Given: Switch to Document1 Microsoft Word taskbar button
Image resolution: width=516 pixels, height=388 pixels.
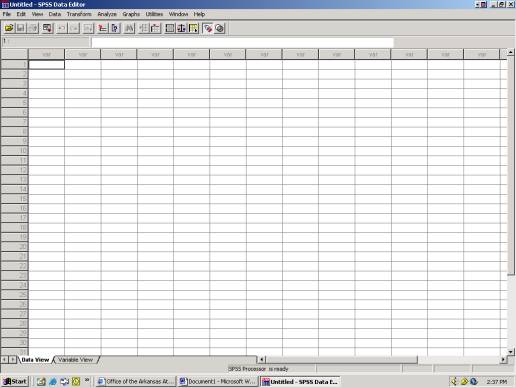Looking at the screenshot, I should coord(218,381).
